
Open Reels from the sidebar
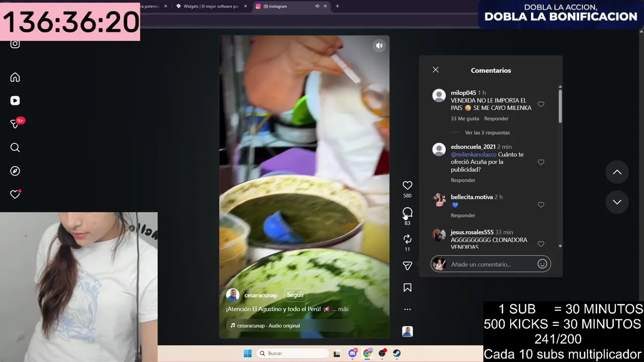point(15,101)
